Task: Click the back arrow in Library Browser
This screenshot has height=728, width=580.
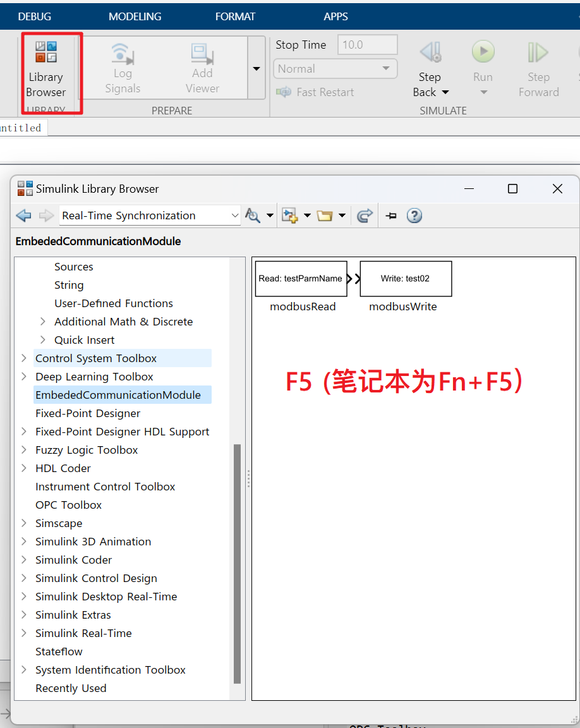Action: click(x=23, y=215)
